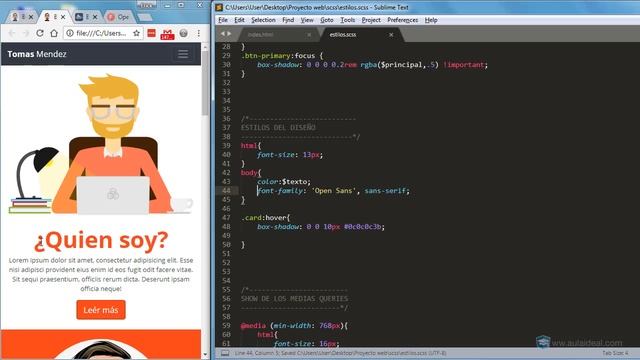Click line number 44 in gutter
The image size is (640, 360).
pyautogui.click(x=226, y=191)
